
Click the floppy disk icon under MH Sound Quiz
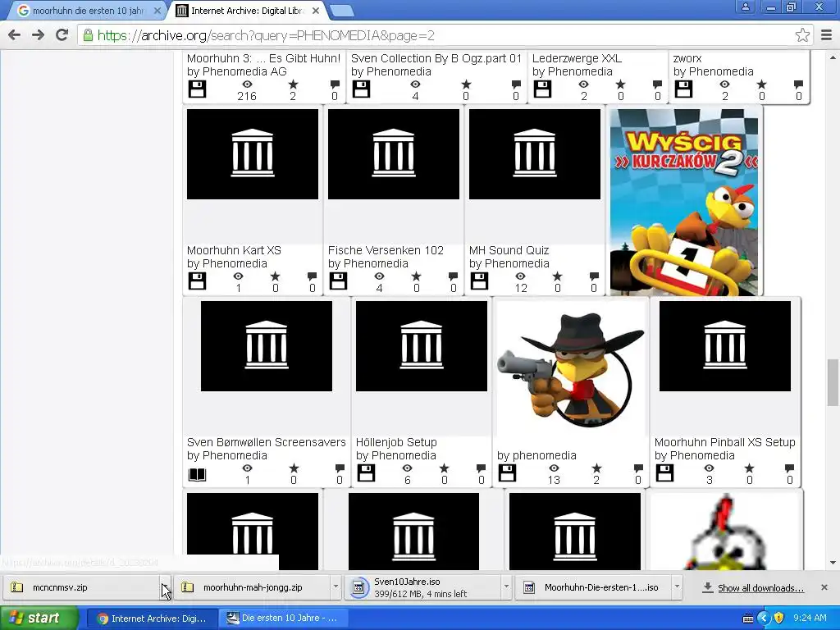pos(479,281)
